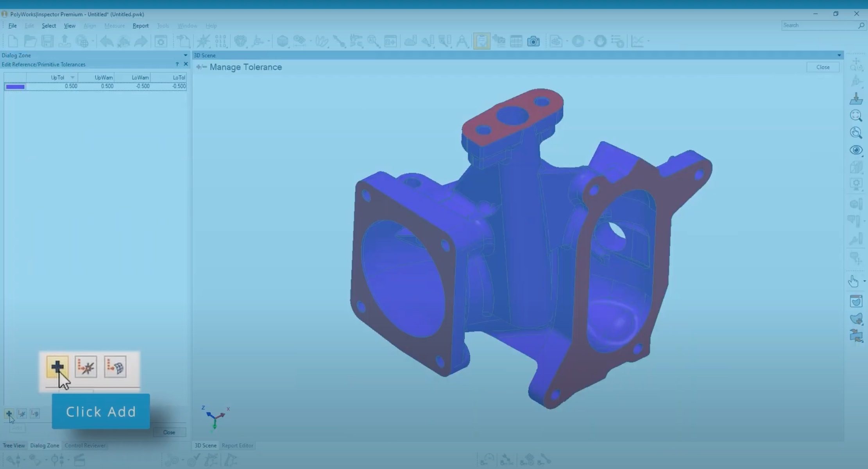Open the Report menu

click(x=140, y=26)
